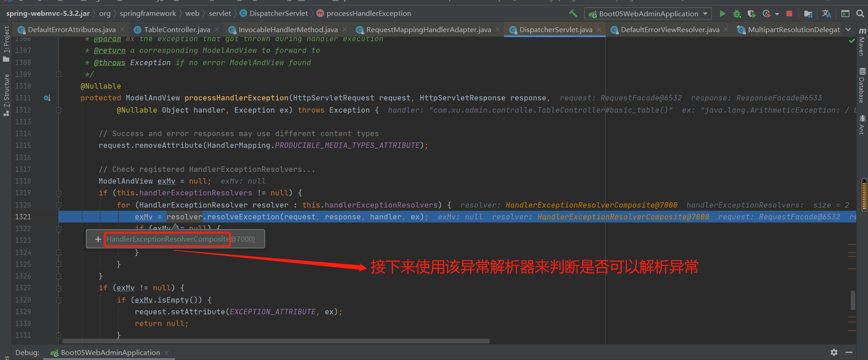Open the Maven tool window

(862, 41)
